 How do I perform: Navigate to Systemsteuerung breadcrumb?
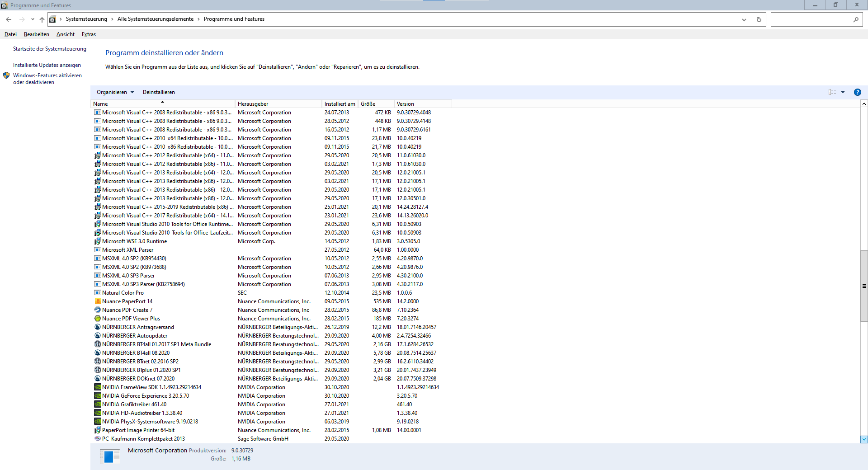point(86,19)
